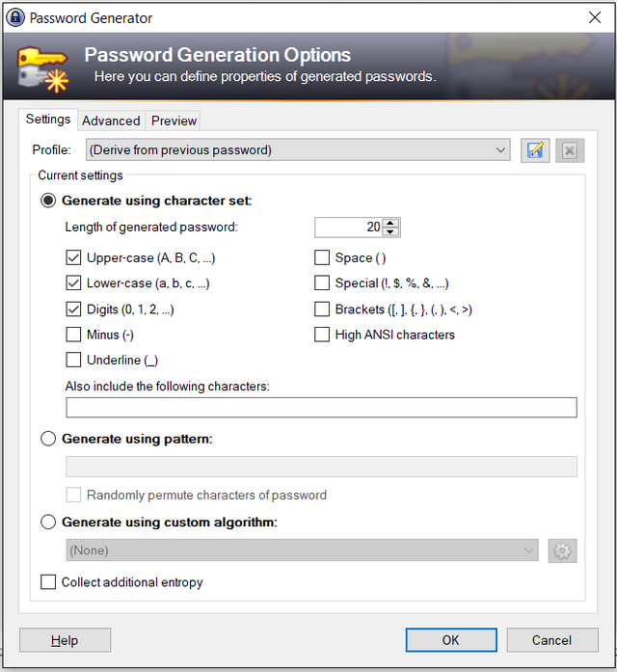Uncheck the Upper-case letters checkbox
The height and width of the screenshot is (672, 617).
pyautogui.click(x=73, y=258)
